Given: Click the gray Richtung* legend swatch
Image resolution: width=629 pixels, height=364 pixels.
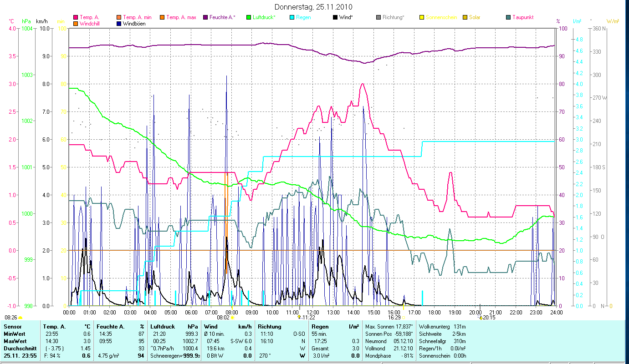Looking at the screenshot, I should (378, 17).
